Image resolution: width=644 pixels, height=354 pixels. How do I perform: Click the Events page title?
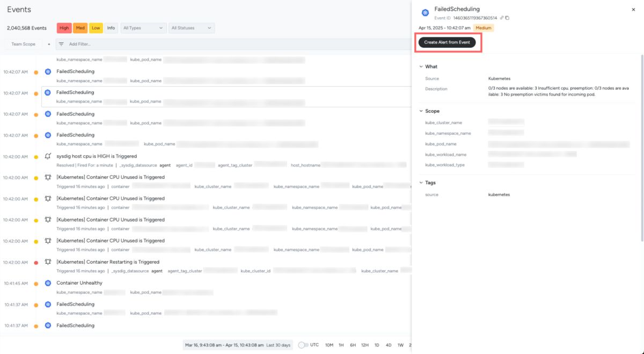click(x=19, y=10)
